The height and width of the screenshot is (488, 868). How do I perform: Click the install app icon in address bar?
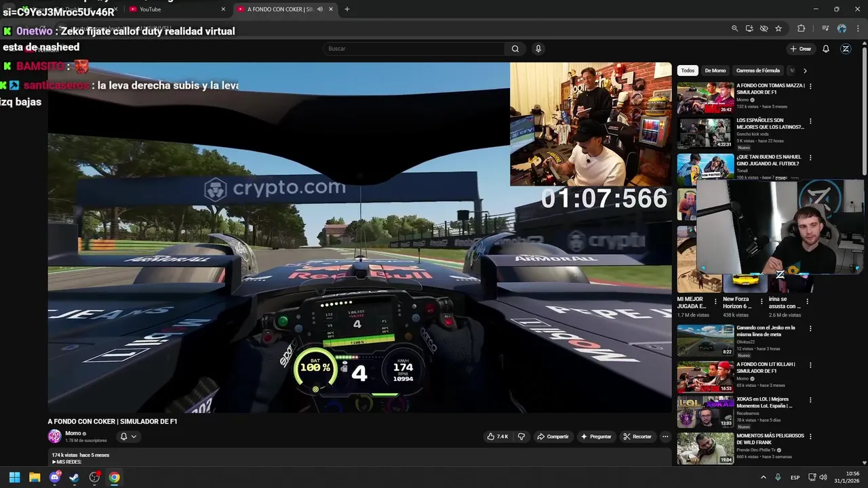(749, 28)
